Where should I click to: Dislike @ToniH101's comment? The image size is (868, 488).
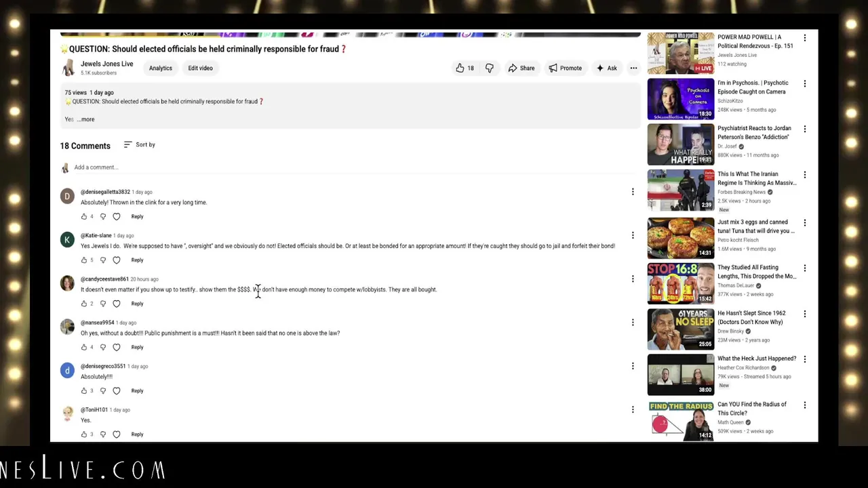coord(103,434)
